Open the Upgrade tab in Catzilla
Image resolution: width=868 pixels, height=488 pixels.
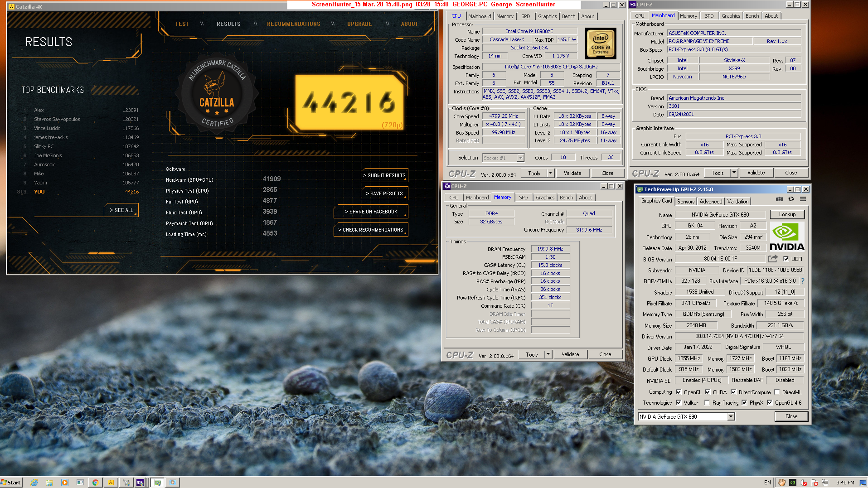(359, 24)
